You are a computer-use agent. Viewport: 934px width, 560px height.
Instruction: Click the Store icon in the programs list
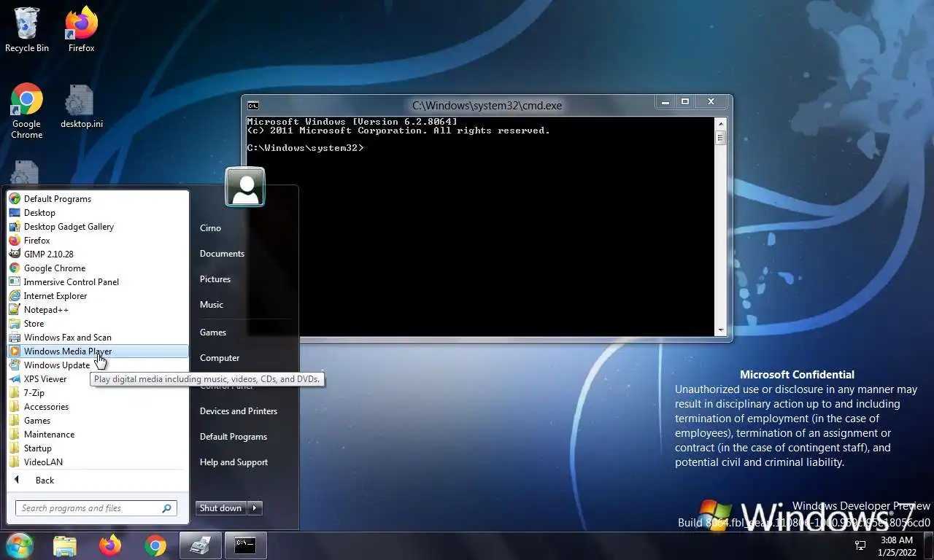pos(15,323)
